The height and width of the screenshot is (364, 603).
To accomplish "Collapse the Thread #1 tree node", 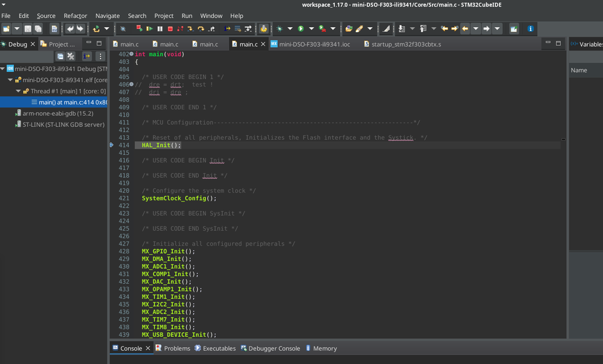I will 18,91.
